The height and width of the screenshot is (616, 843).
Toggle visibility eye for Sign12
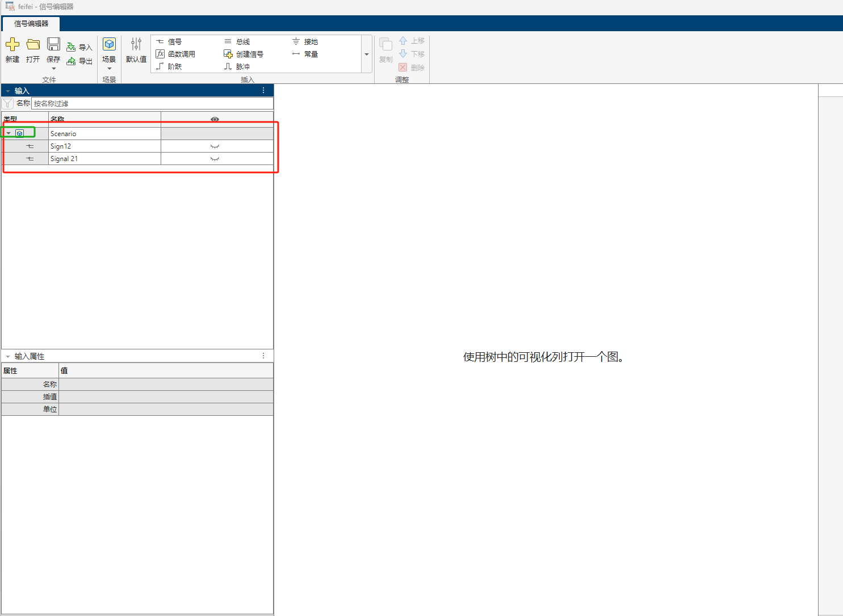215,146
